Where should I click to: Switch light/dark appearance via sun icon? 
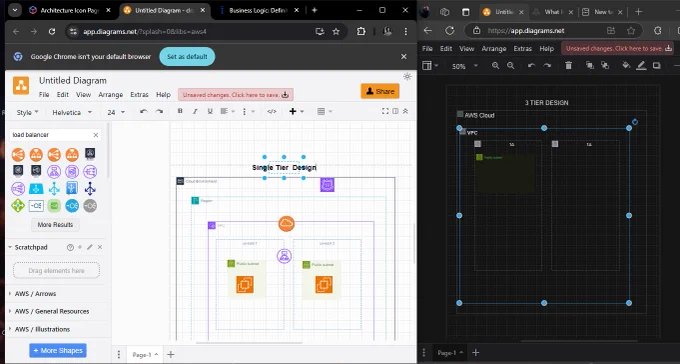[x=407, y=77]
